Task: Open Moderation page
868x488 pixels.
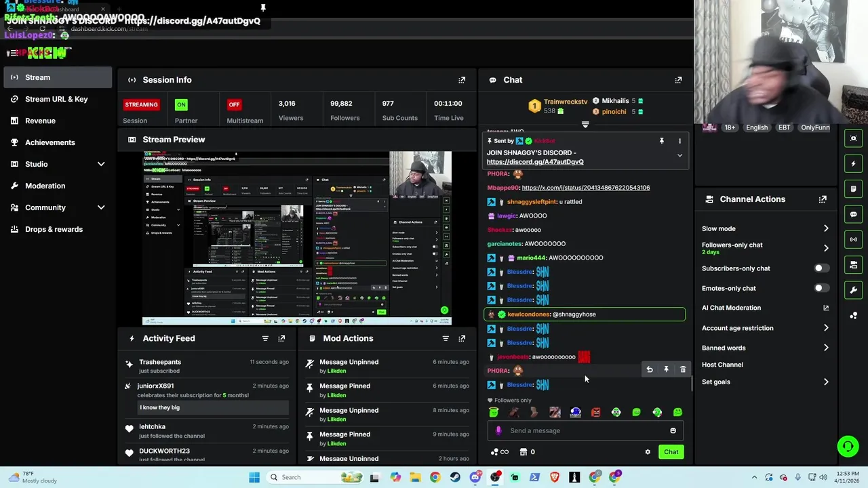Action: coord(58,186)
